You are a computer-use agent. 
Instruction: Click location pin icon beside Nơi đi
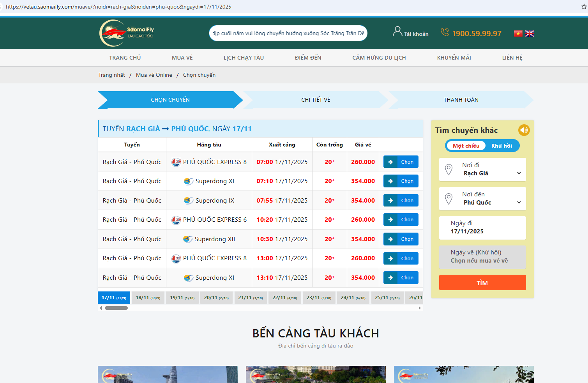click(449, 169)
